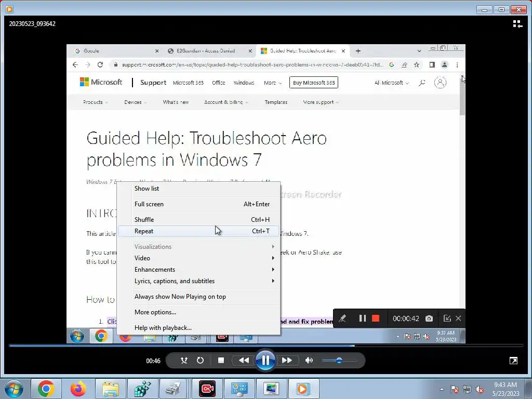Switch player to full screen view icon
Viewport: 532px width, 399px height.
coord(513,361)
